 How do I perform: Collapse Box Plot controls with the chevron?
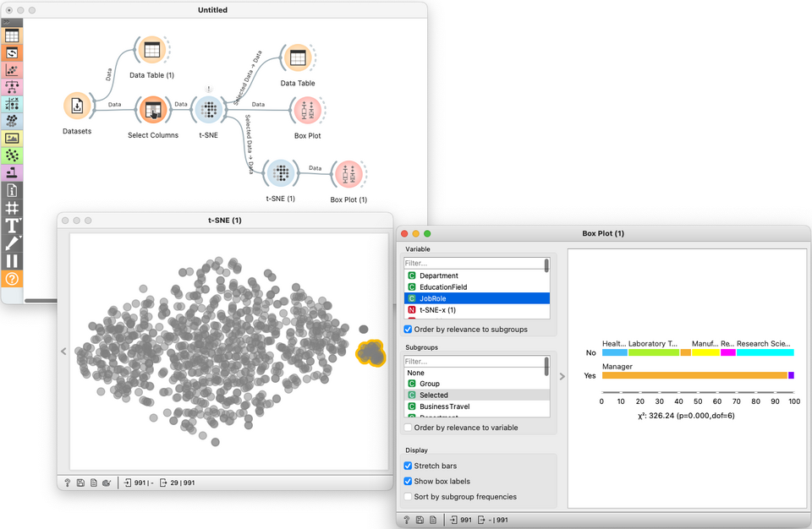click(x=562, y=376)
